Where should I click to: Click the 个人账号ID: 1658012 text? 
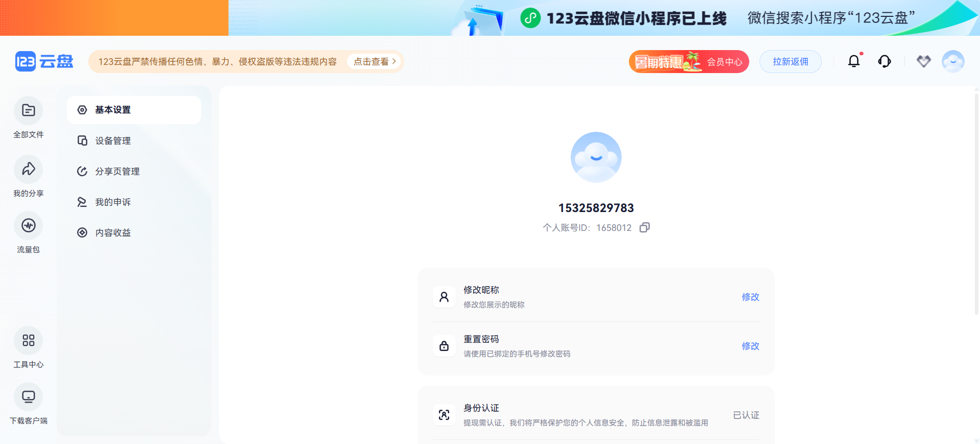click(x=587, y=227)
